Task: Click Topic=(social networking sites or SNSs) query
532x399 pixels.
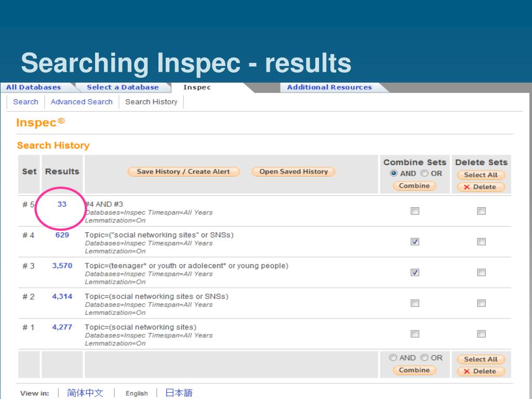Action: (156, 297)
